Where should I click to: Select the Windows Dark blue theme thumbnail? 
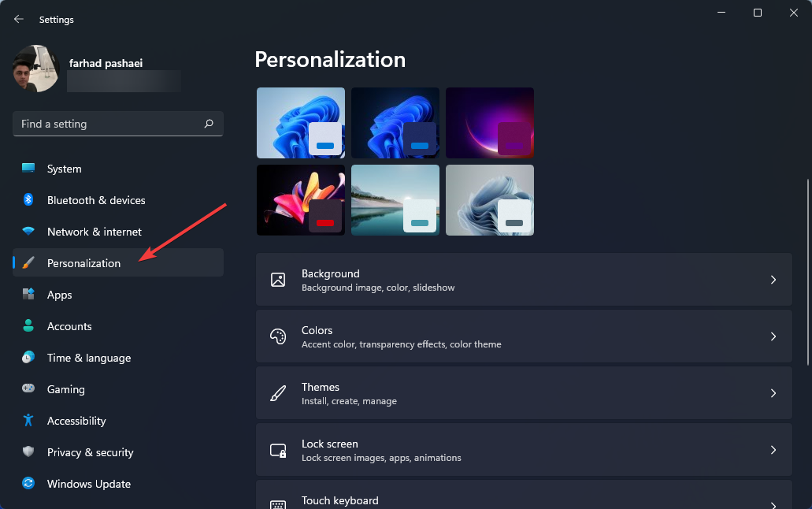tap(395, 123)
